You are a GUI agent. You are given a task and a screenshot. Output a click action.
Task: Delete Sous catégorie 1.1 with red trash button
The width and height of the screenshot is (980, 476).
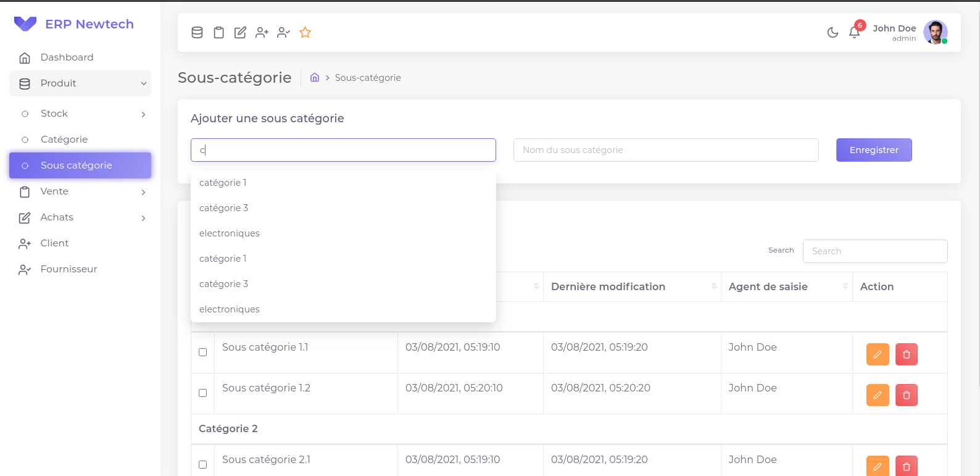pyautogui.click(x=906, y=354)
